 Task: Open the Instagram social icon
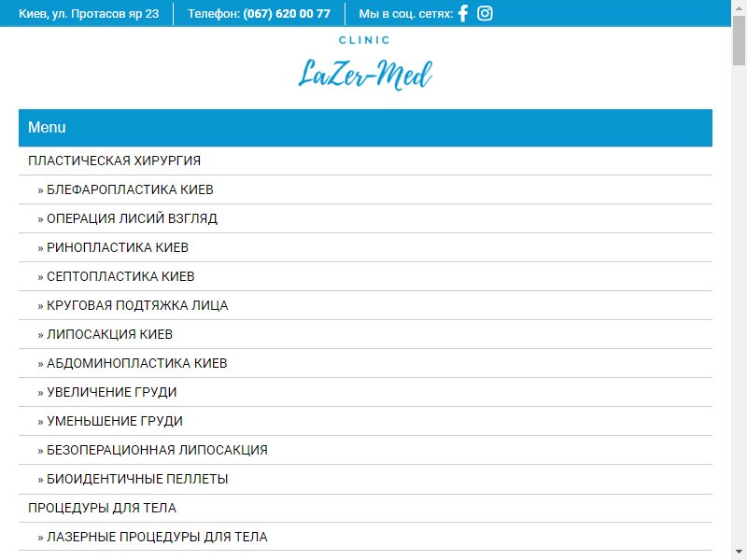[485, 13]
